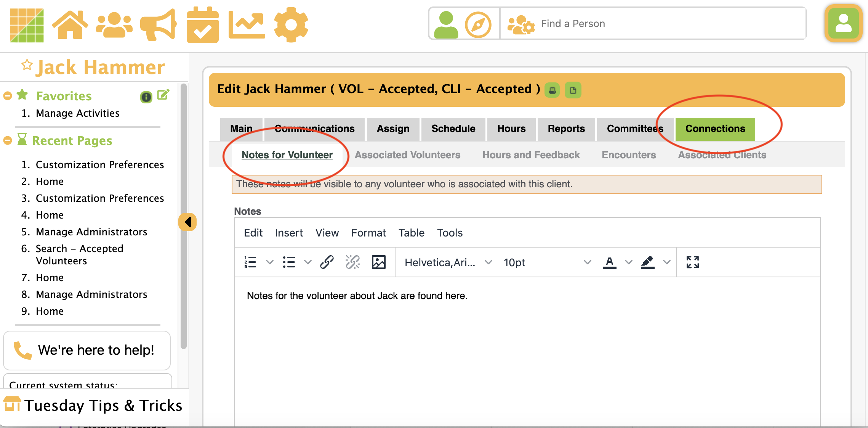Click the compass explore icon

tap(478, 24)
